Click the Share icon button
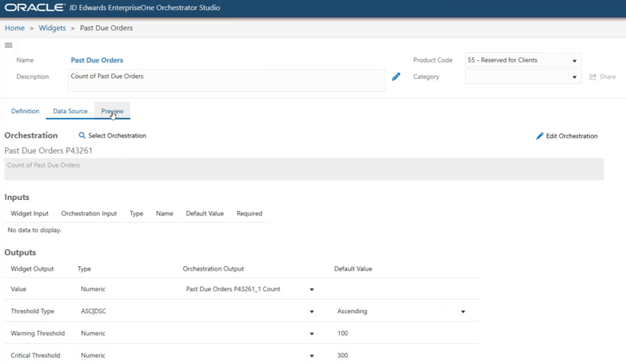The image size is (626, 364). (602, 76)
